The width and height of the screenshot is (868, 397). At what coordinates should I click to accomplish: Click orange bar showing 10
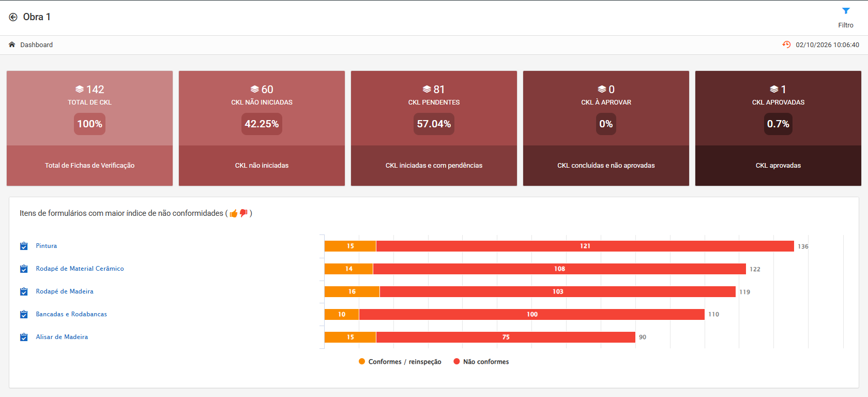click(x=342, y=314)
